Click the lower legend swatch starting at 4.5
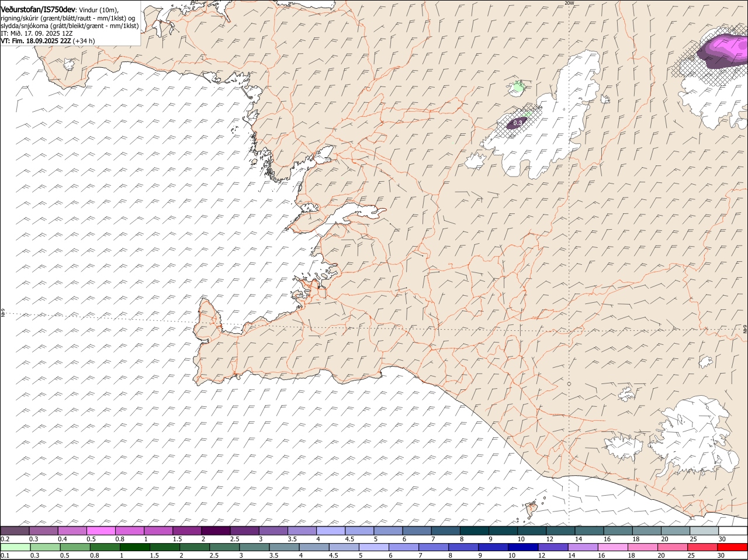 [344, 547]
